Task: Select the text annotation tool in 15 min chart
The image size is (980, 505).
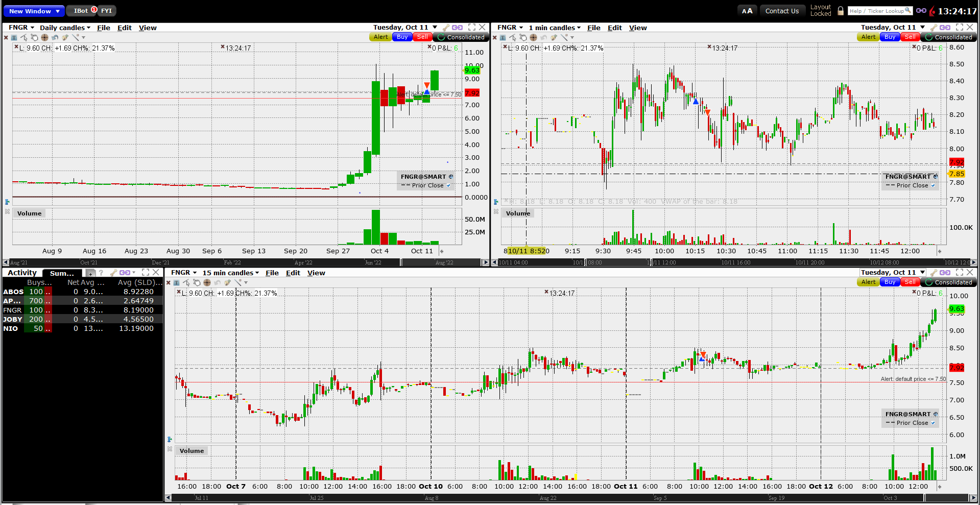Action: (176, 282)
